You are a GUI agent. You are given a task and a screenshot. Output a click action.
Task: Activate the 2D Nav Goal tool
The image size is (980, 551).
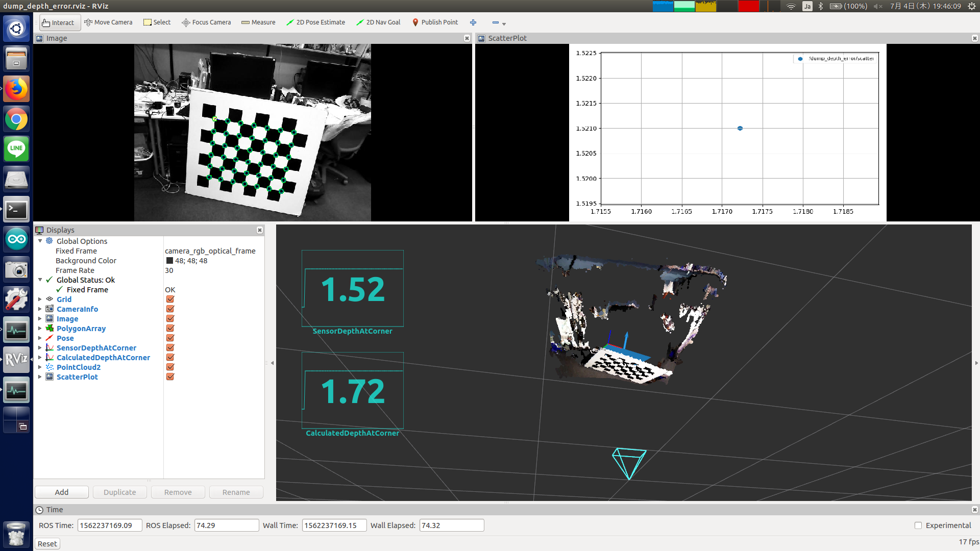pos(378,22)
